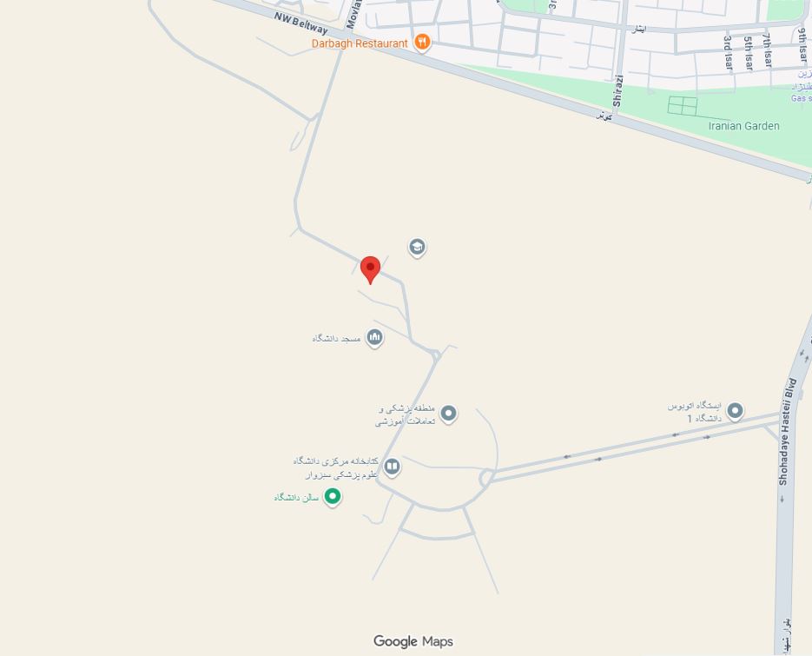The width and height of the screenshot is (812, 656).
Task: Click the 7th Isar street label
Action: pyautogui.click(x=767, y=50)
